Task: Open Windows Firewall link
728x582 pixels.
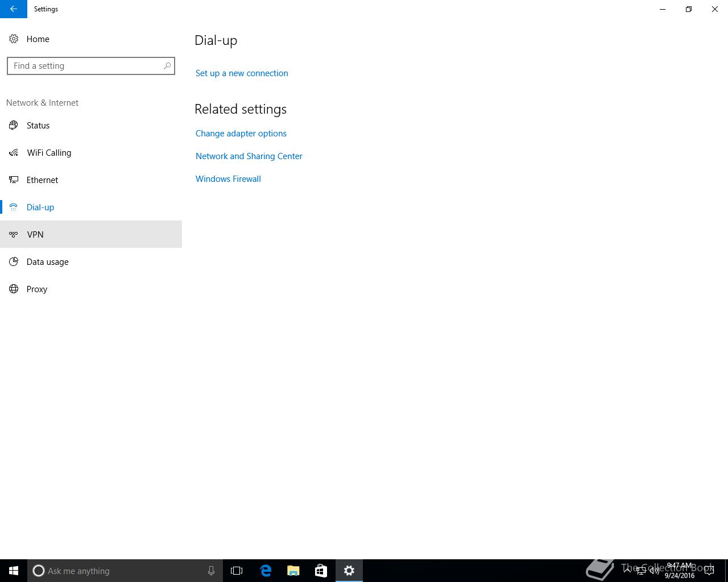Action: [x=228, y=179]
